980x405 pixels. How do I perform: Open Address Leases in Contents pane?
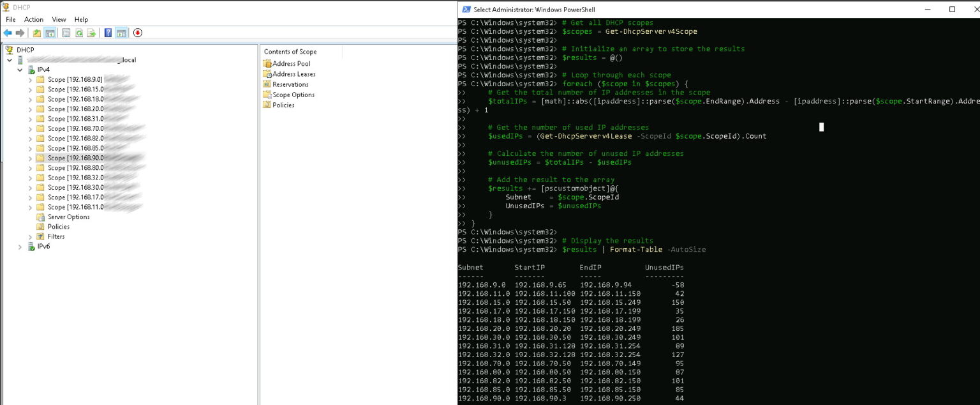coord(293,74)
